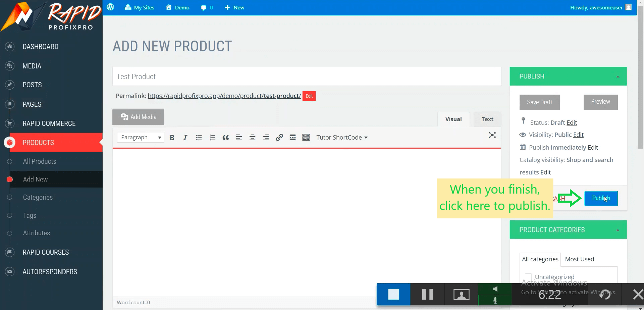Viewport: 644px width, 310px height.
Task: Open the Attributes submenu item
Action: (x=36, y=233)
